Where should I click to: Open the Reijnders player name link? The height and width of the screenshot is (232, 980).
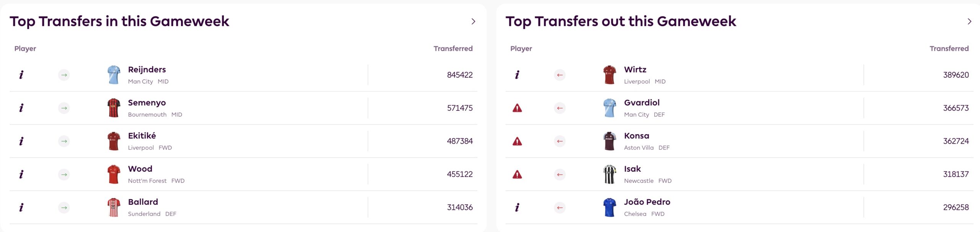click(147, 70)
